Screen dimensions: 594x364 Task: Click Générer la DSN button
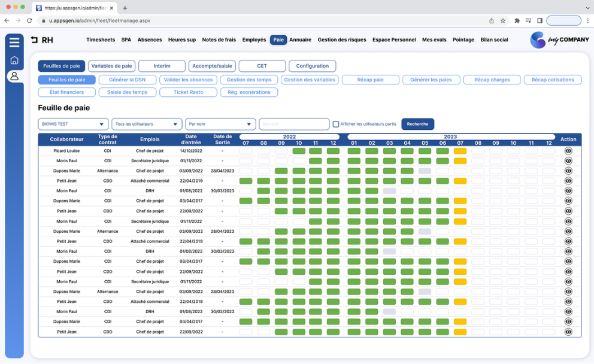coord(128,80)
